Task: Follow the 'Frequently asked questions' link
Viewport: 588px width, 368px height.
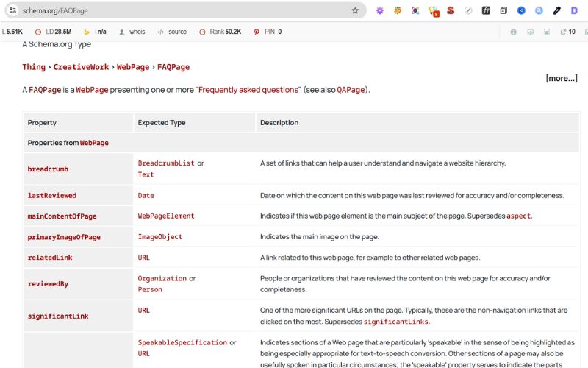Action: (248, 90)
